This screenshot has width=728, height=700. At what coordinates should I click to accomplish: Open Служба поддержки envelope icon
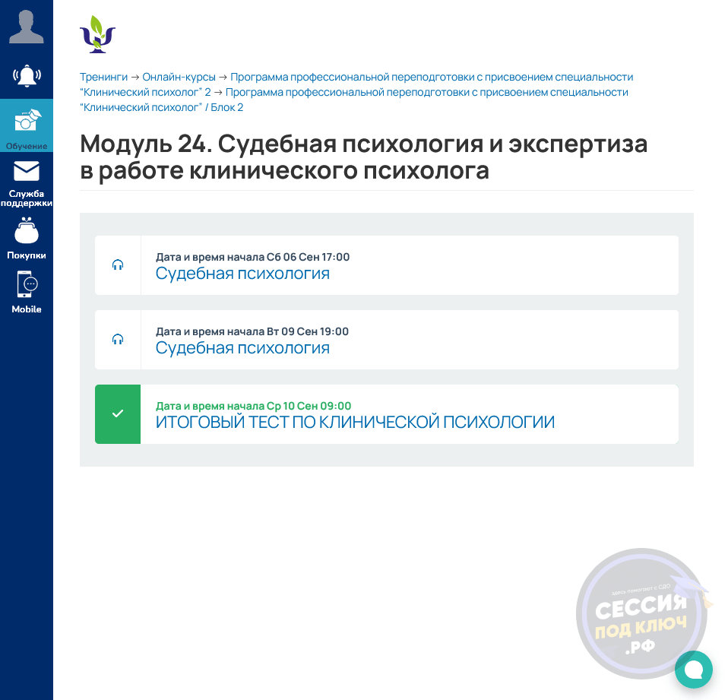pos(27,172)
